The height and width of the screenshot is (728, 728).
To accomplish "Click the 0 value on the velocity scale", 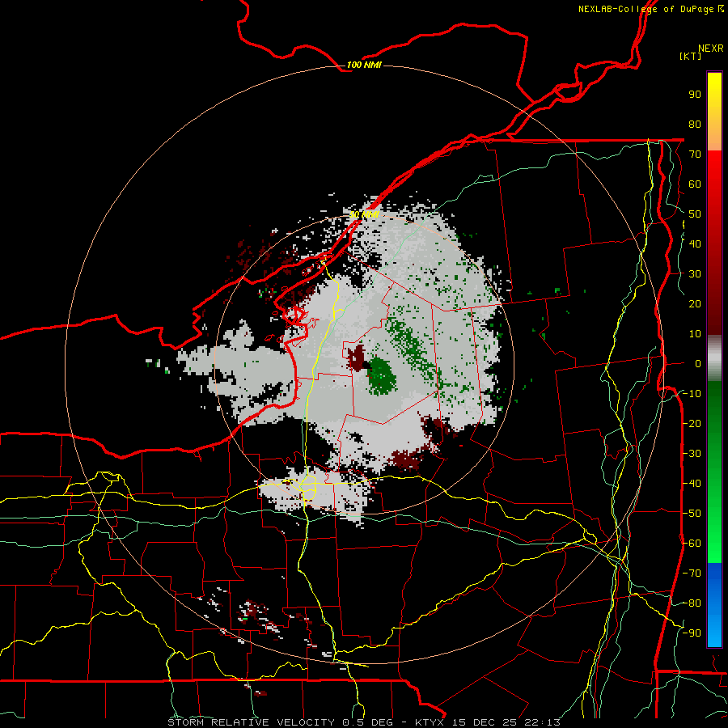I will click(x=698, y=363).
